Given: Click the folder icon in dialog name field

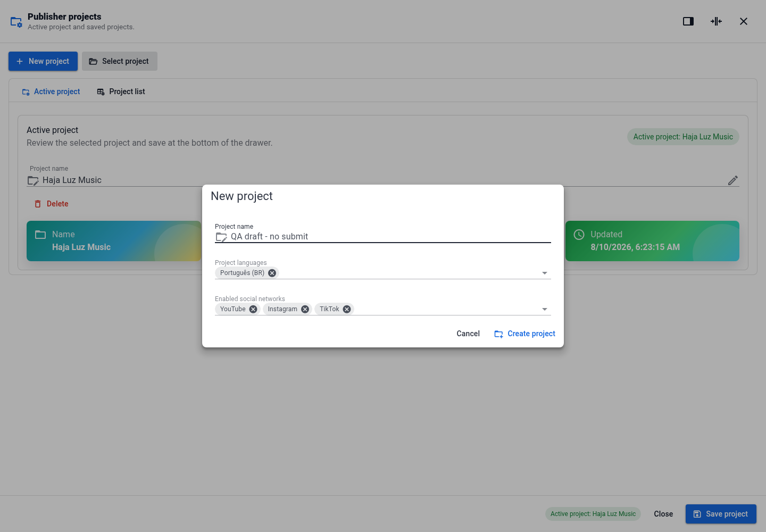Looking at the screenshot, I should 221,237.
